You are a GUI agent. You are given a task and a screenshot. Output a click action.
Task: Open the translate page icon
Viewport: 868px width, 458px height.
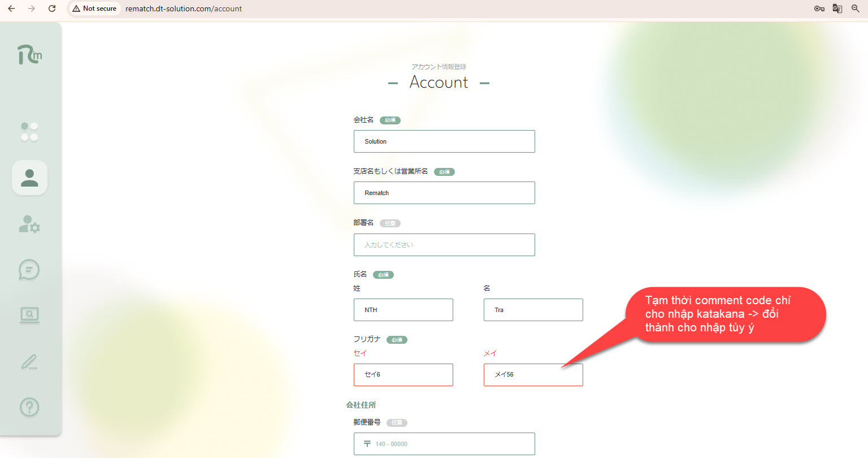click(x=837, y=8)
